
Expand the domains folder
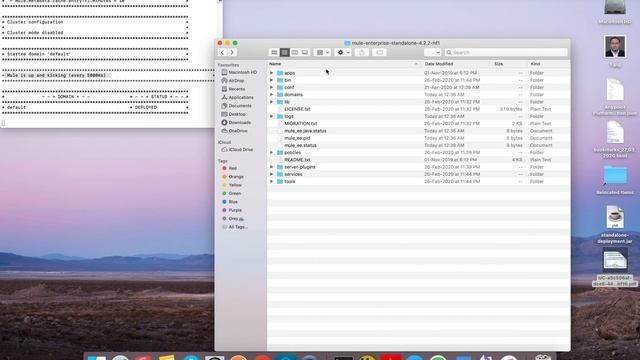pyautogui.click(x=271, y=95)
